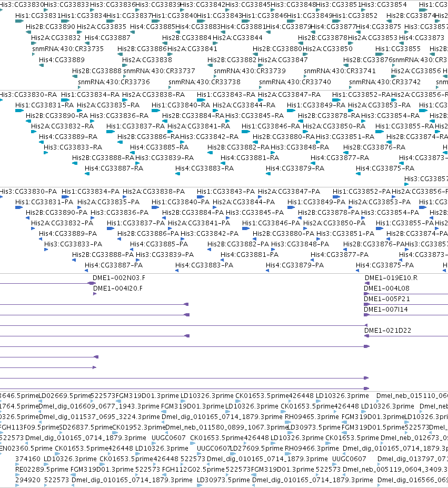Click the RH09466.3prime EST label

(x=312, y=449)
